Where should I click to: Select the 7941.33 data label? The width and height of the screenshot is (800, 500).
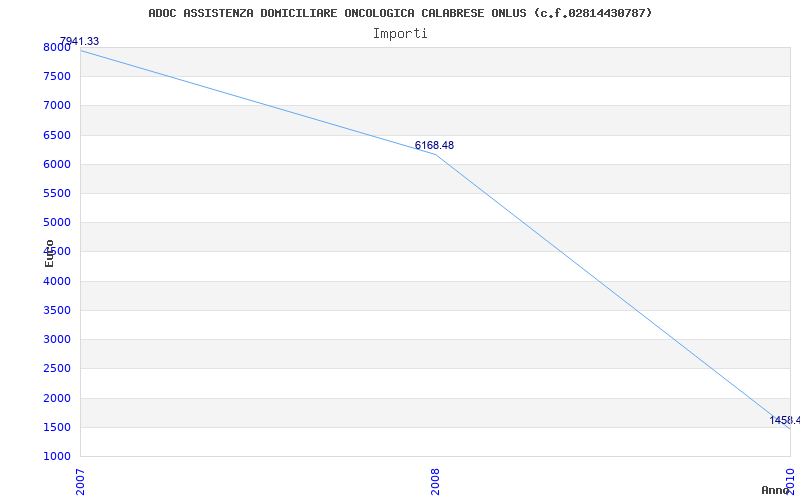pyautogui.click(x=80, y=41)
